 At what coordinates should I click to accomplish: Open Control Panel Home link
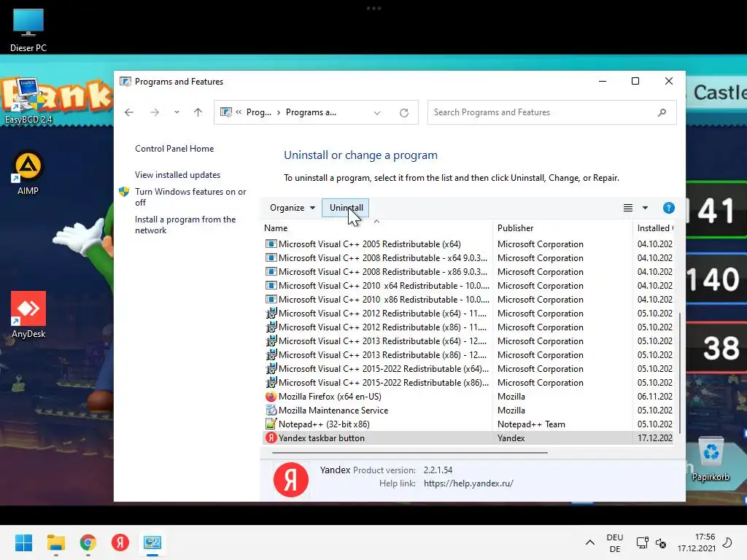point(174,149)
